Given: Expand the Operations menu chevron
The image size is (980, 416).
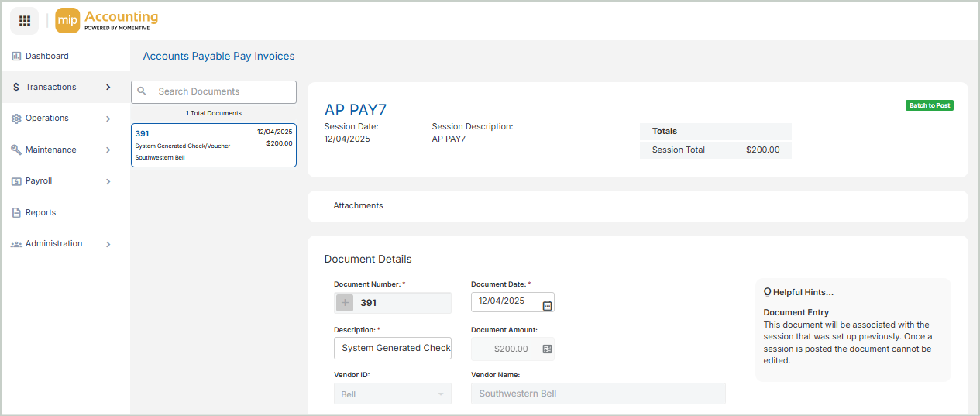Looking at the screenshot, I should coord(108,119).
